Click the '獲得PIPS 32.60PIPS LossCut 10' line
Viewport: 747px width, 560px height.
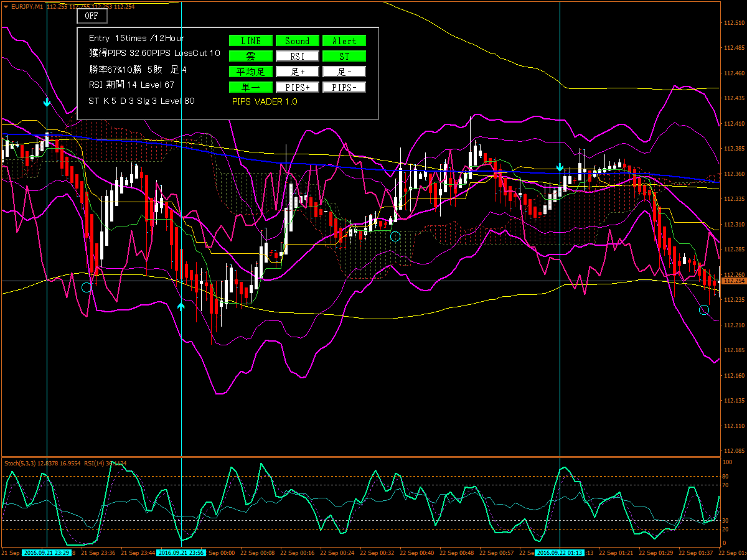(154, 54)
